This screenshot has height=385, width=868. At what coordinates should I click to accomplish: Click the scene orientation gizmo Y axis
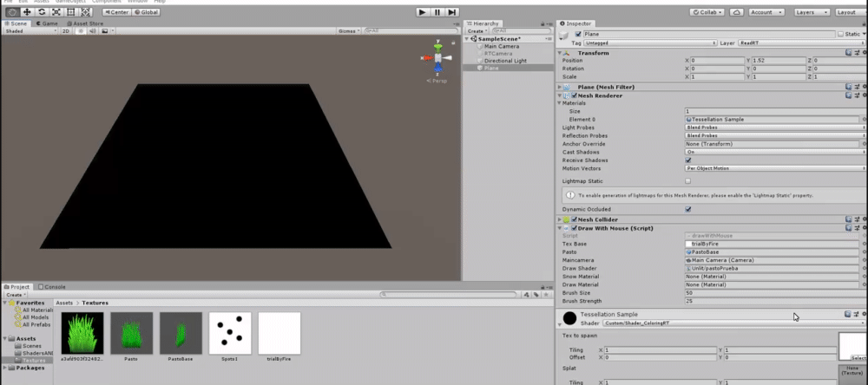click(x=437, y=47)
